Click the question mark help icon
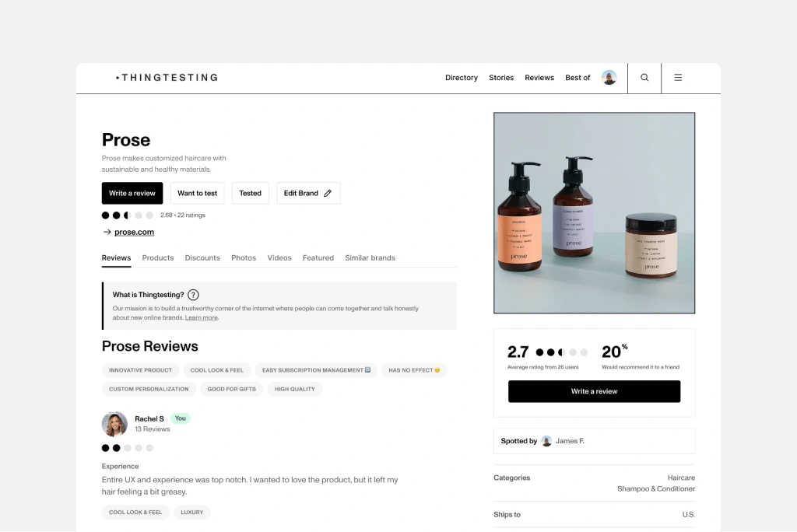The width and height of the screenshot is (797, 532). click(x=193, y=295)
